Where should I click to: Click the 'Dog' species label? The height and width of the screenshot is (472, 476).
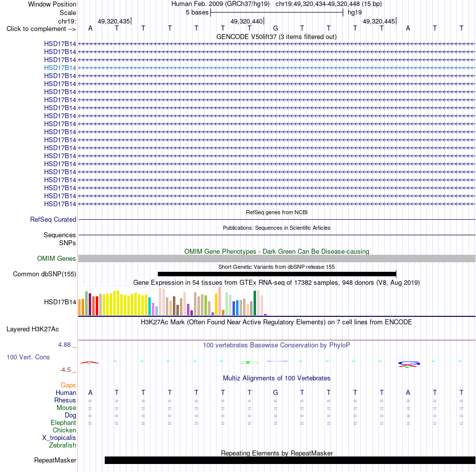click(70, 415)
